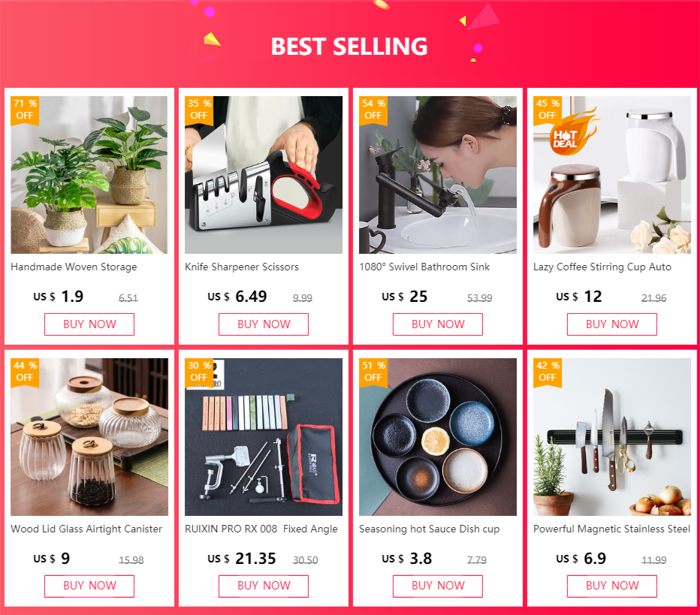
Task: Click the BEST SELLING banner heading
Action: [x=349, y=47]
